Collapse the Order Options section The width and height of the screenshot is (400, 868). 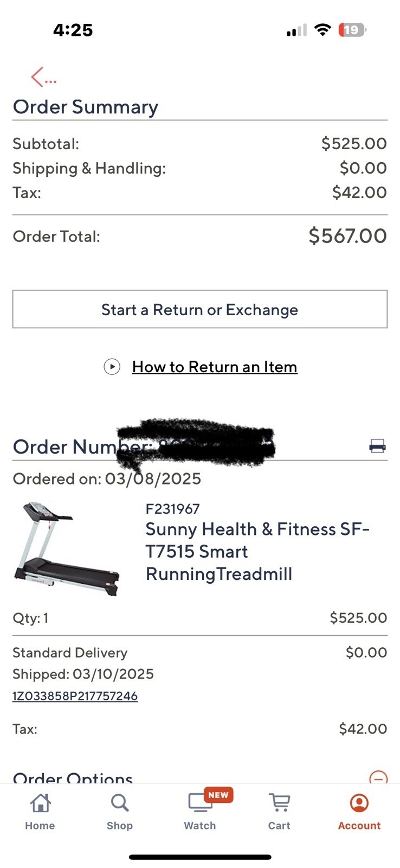point(378,778)
